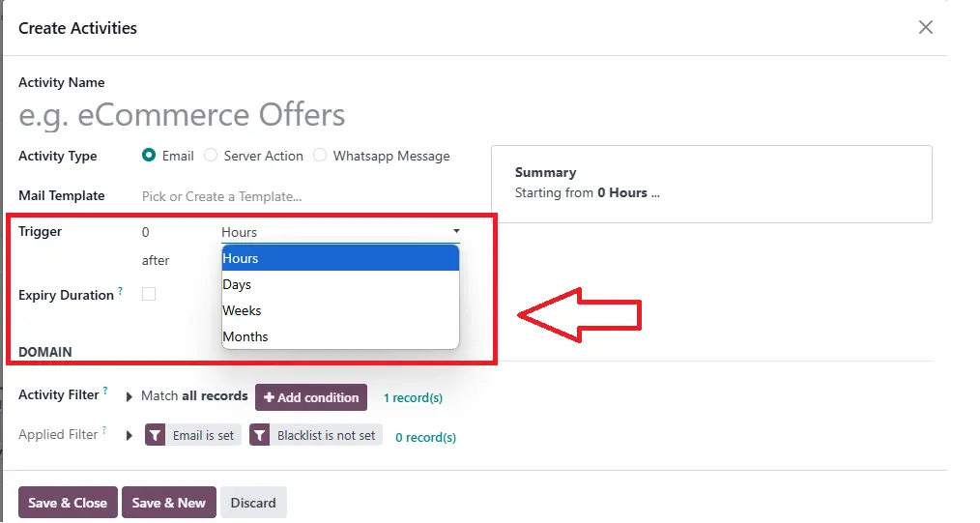Click the funnel icon on Blacklist is not set
This screenshot has height=523, width=980.
pyautogui.click(x=259, y=436)
